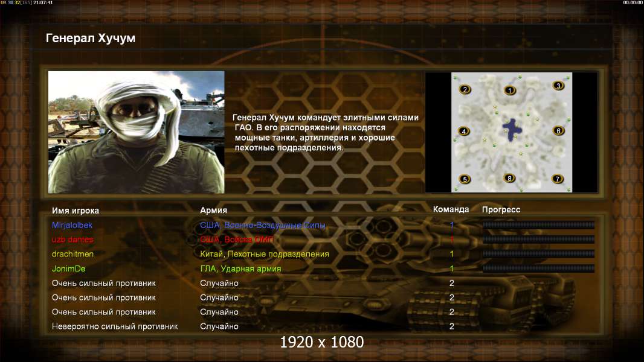Click the title 'Генерал Хучум'
This screenshot has height=362, width=644.
click(x=91, y=38)
